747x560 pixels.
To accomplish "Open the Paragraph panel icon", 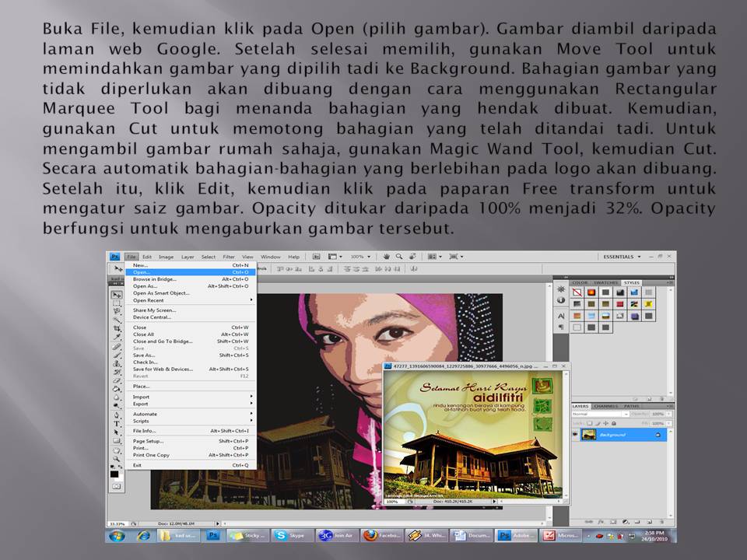I will point(561,327).
